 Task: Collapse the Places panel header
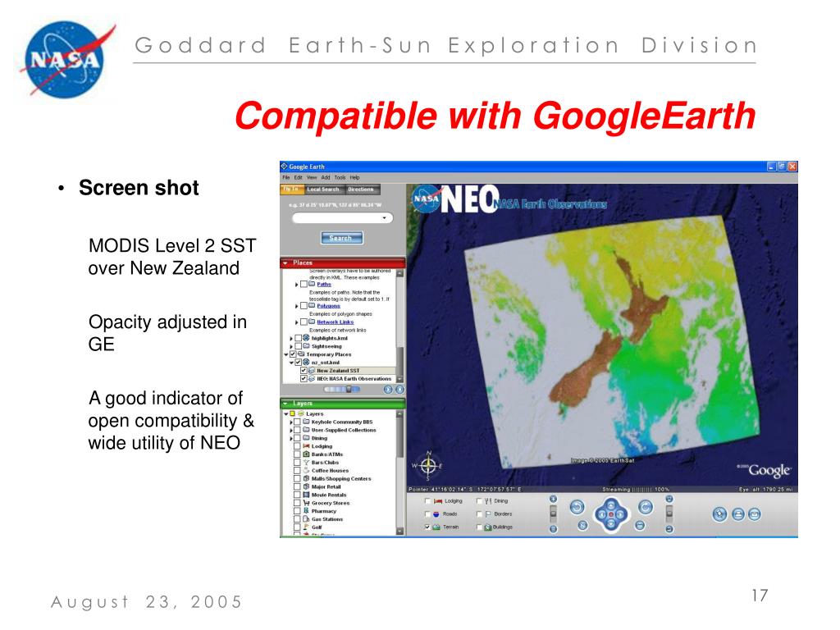tap(343, 262)
